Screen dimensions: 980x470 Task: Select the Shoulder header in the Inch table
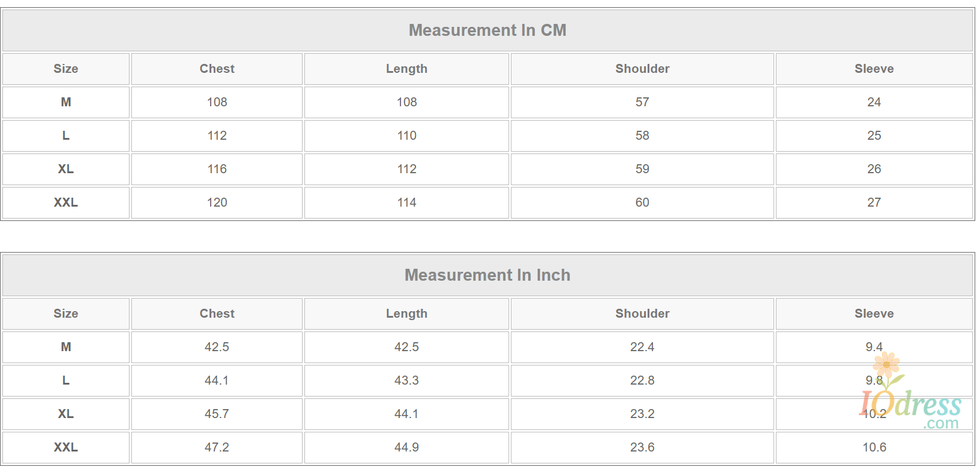point(642,314)
